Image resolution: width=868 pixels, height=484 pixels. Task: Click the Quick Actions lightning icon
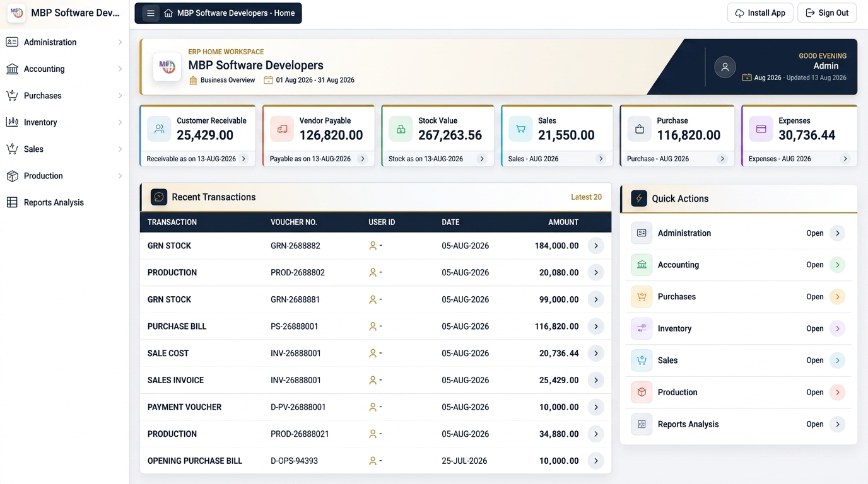coord(639,199)
